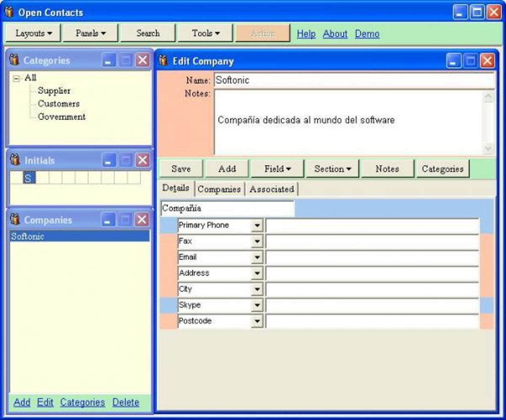The image size is (506, 420).
Task: Minimize the Edit Company window
Action: (453, 61)
